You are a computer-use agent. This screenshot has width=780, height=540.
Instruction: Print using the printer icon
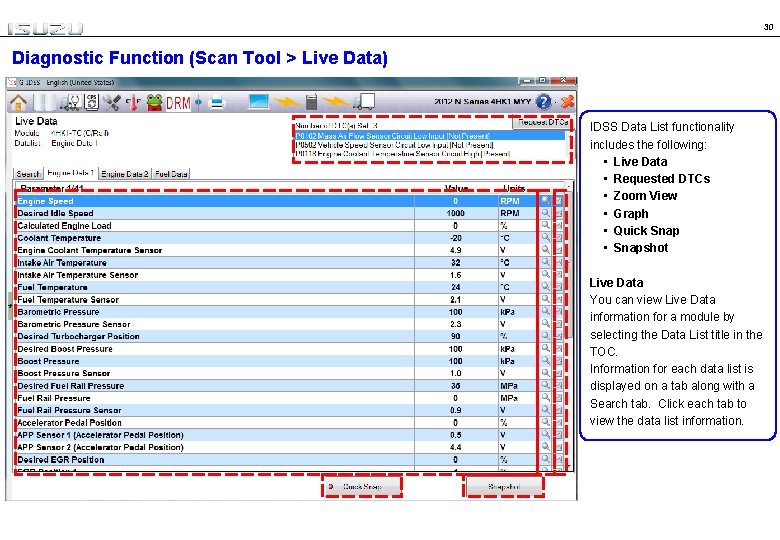pos(217,103)
